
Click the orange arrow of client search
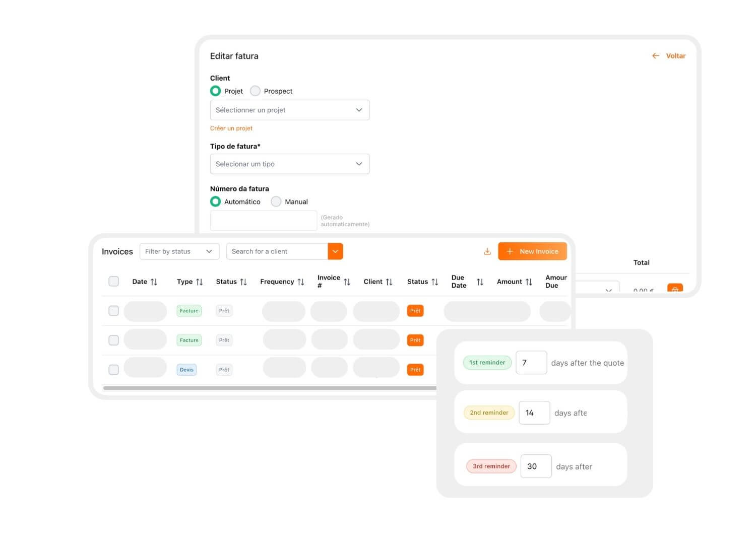tap(335, 251)
